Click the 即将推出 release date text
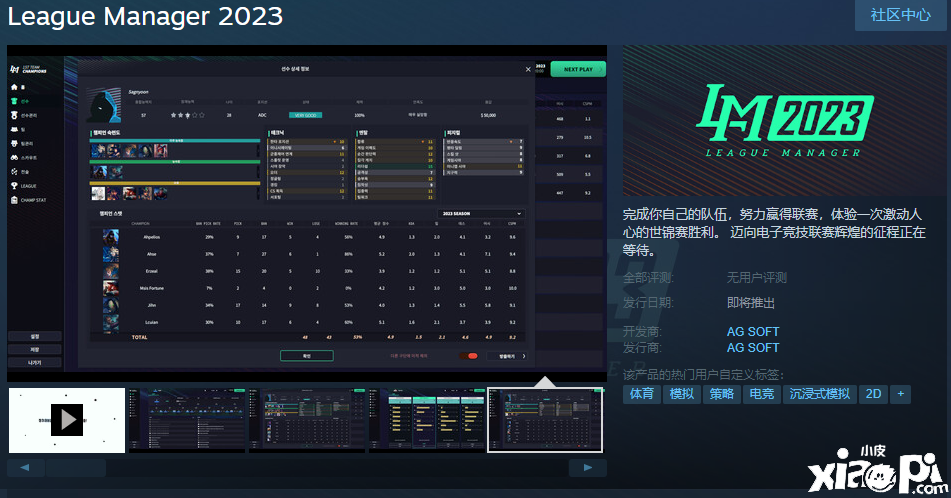 click(751, 303)
